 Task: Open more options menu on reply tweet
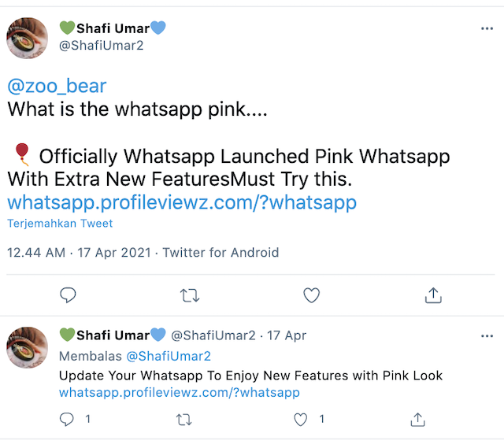click(x=487, y=335)
